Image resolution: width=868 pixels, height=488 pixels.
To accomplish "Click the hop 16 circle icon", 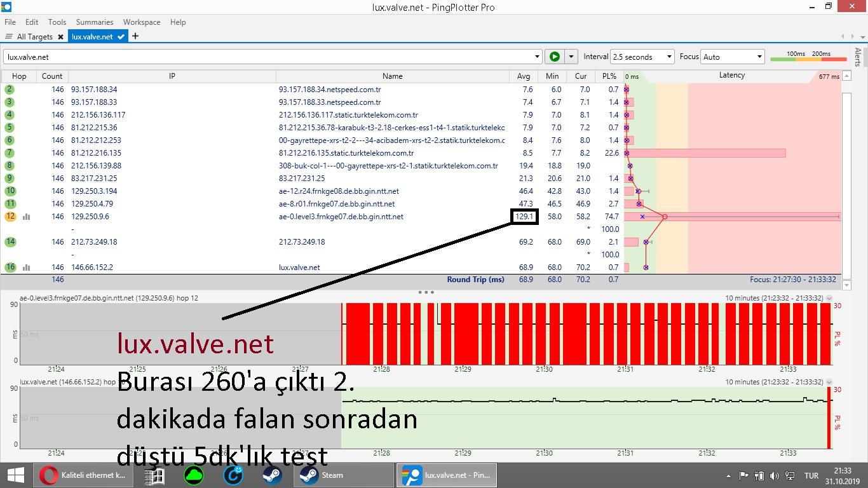I will [10, 268].
